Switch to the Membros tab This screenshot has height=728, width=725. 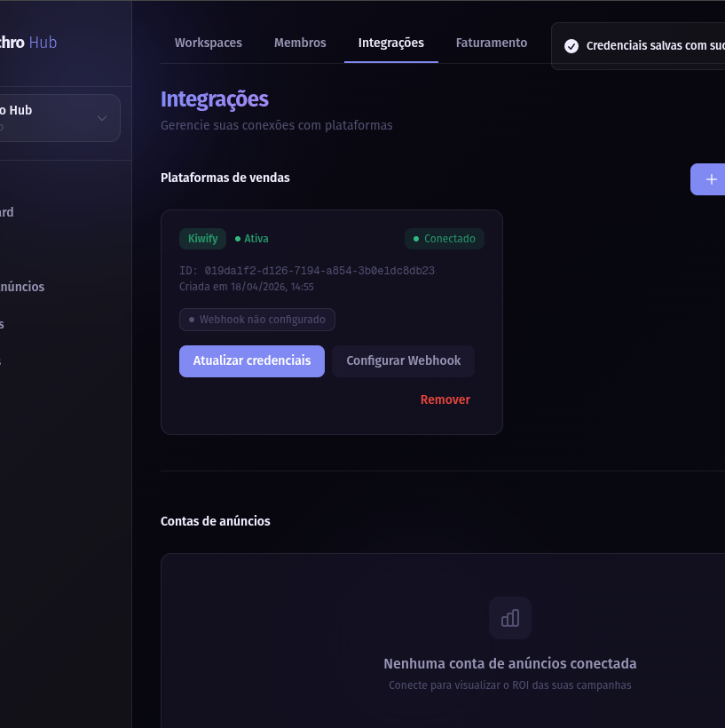point(300,43)
